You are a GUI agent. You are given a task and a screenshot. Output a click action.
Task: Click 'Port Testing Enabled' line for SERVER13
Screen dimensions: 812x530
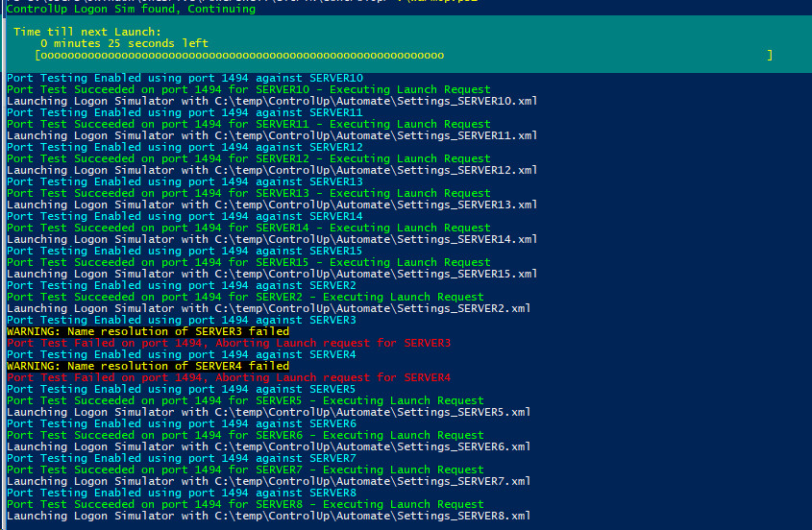(x=185, y=181)
